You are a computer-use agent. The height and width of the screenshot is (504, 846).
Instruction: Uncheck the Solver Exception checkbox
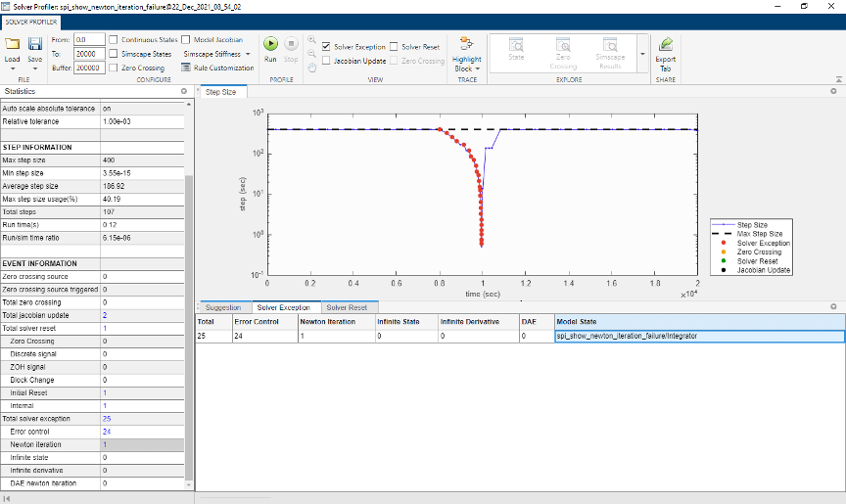pyautogui.click(x=327, y=46)
